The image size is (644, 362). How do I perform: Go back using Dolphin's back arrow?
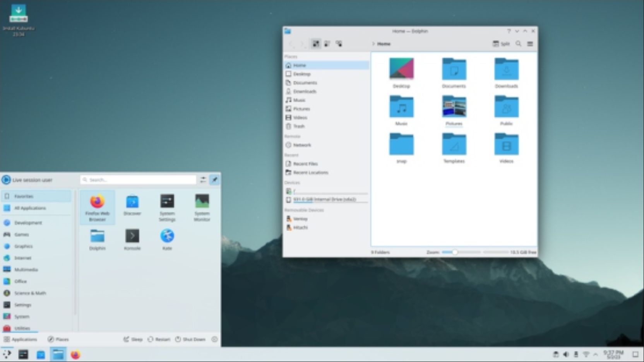[292, 44]
